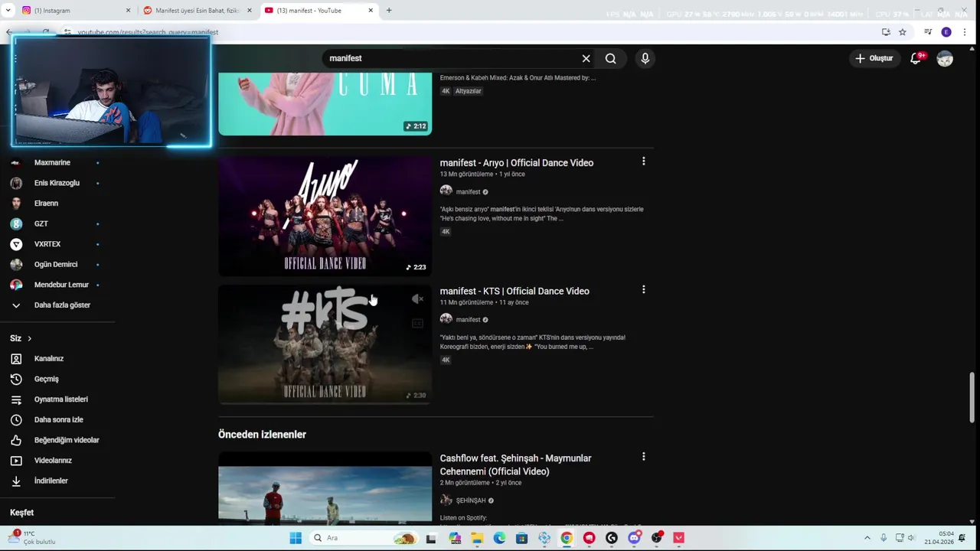Open manifest channel under KTS video
980x551 pixels.
click(x=468, y=320)
